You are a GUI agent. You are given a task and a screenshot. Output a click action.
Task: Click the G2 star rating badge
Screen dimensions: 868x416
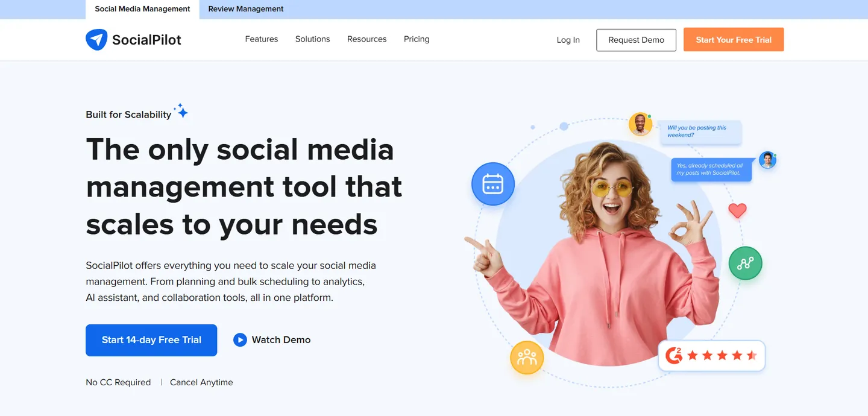point(711,356)
